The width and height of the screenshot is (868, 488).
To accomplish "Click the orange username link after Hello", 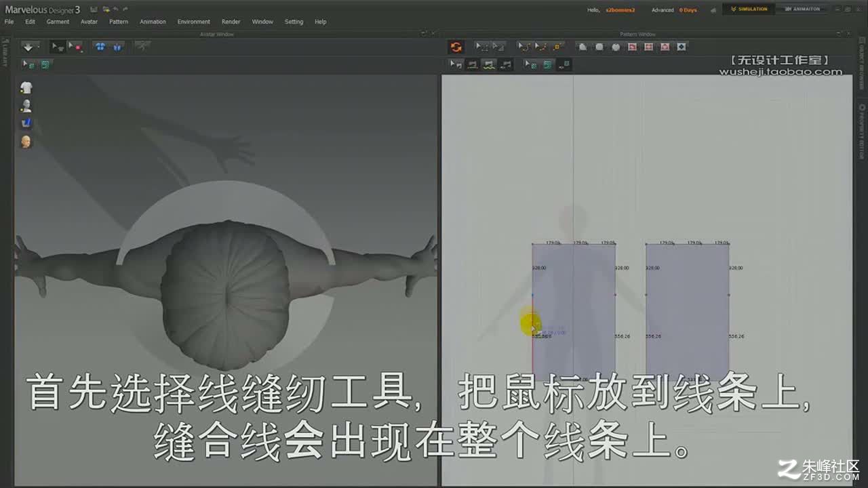I will pyautogui.click(x=620, y=10).
